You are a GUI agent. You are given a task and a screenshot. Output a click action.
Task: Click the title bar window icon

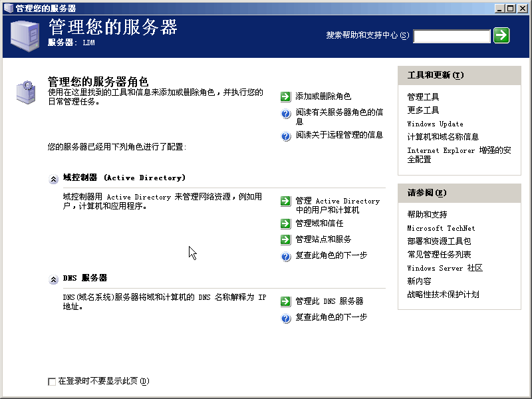click(x=9, y=8)
